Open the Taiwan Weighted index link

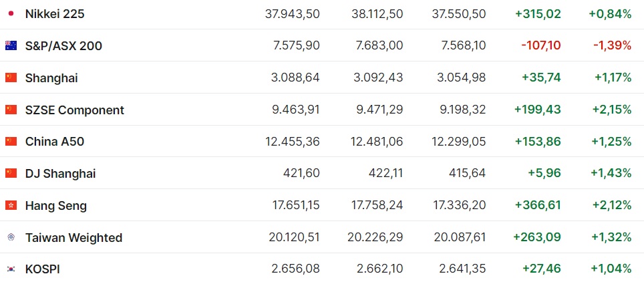[x=73, y=237]
